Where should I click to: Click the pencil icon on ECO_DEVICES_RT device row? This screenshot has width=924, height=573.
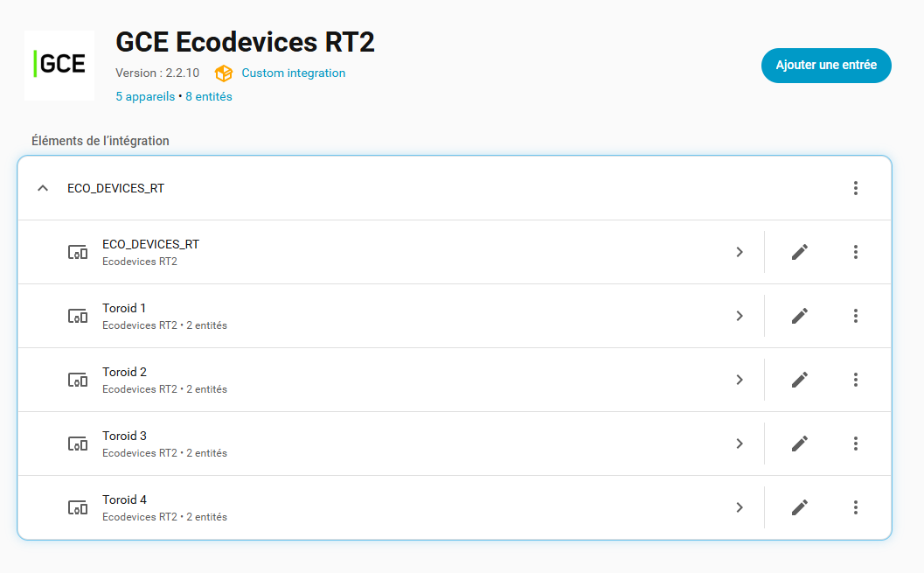[x=799, y=252]
